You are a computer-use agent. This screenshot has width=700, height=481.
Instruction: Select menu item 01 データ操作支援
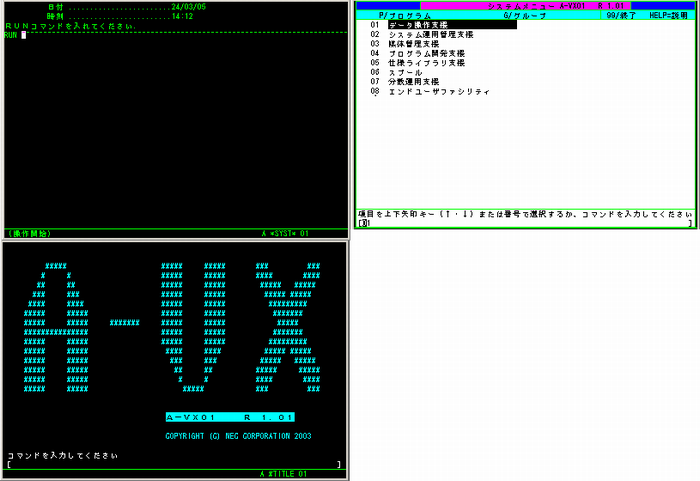443,25
